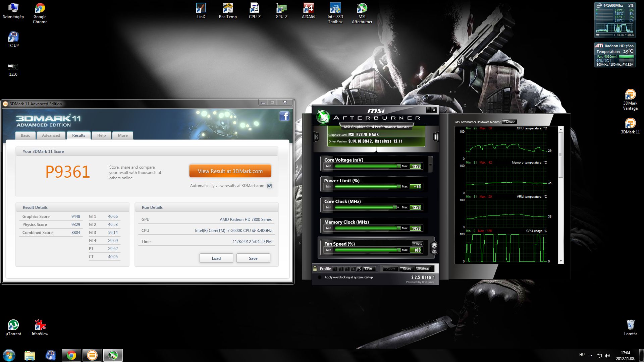The height and width of the screenshot is (362, 644).
Task: Click the Core Voltage slider track
Action: (x=368, y=166)
